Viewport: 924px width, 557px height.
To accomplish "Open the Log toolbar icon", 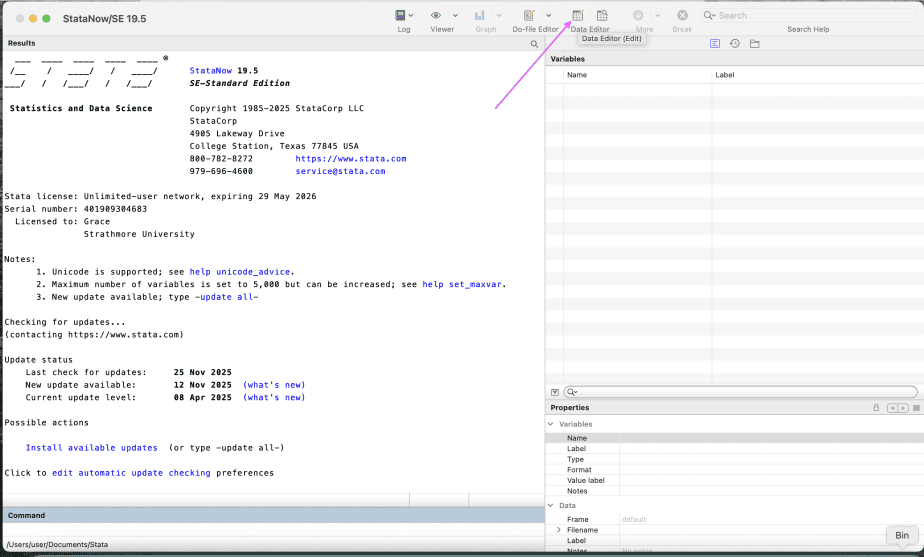I will pos(400,15).
